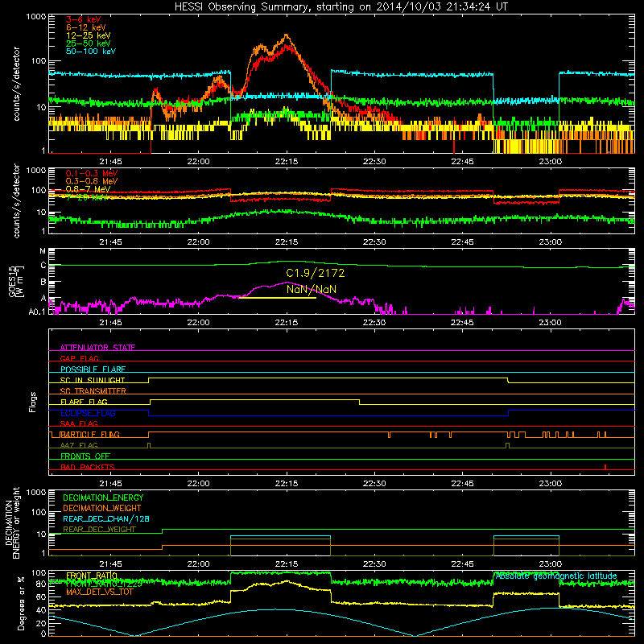Click the "0.3-0.8 MeV" legend label
The width and height of the screenshot is (644, 644).
tap(92, 181)
